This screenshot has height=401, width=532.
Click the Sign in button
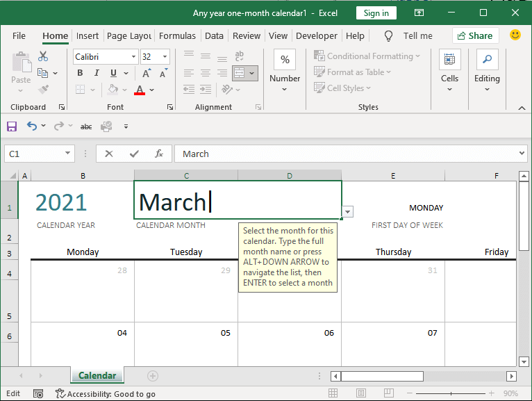[x=376, y=13]
